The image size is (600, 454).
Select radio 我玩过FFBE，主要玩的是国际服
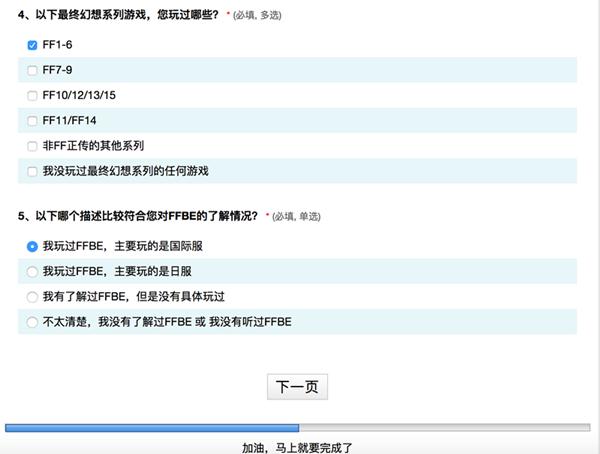click(x=32, y=247)
